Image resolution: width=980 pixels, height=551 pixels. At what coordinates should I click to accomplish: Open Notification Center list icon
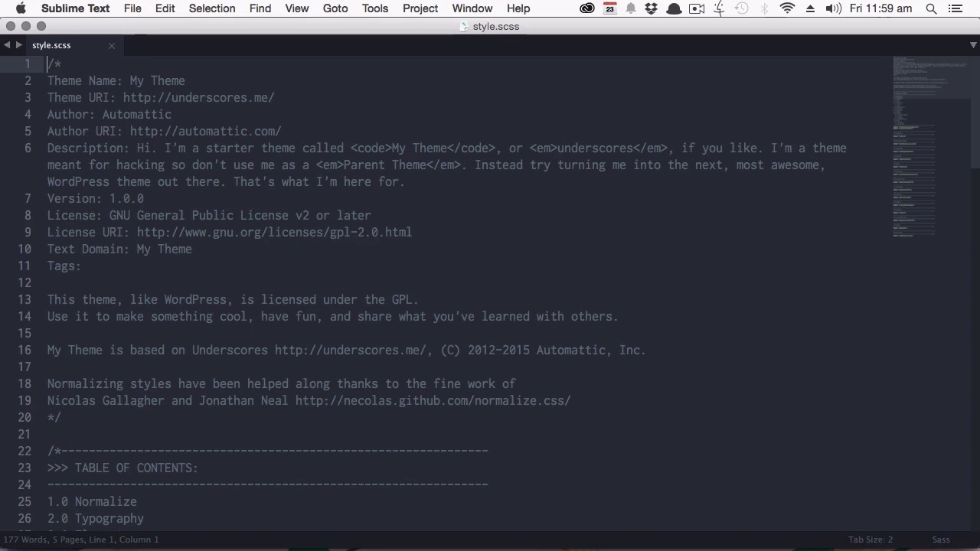pyautogui.click(x=955, y=8)
